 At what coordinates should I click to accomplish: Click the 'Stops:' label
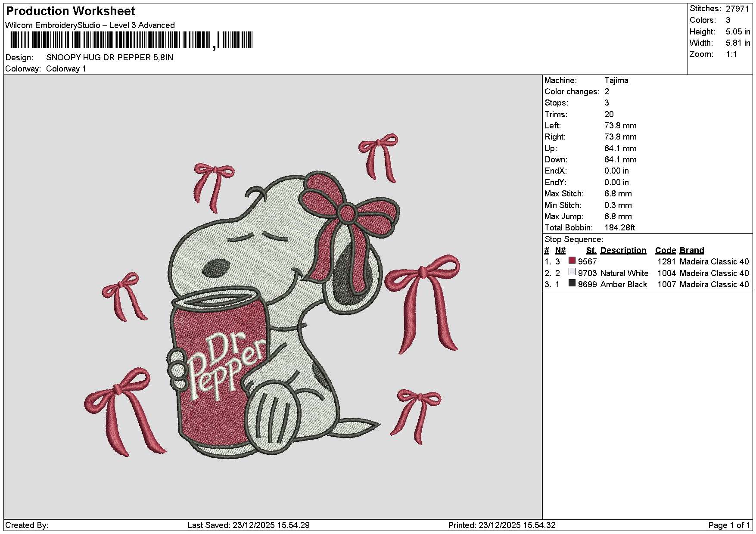[x=557, y=103]
